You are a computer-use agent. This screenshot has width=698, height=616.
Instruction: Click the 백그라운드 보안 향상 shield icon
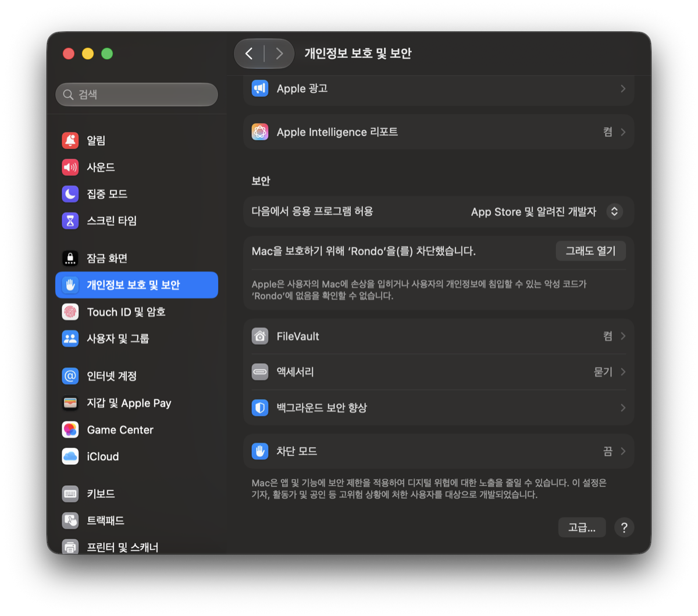point(260,408)
